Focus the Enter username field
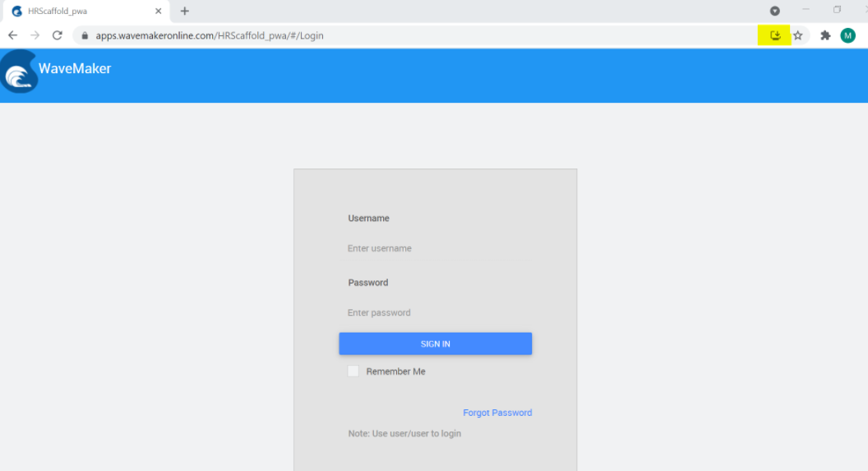The image size is (868, 471). [435, 248]
